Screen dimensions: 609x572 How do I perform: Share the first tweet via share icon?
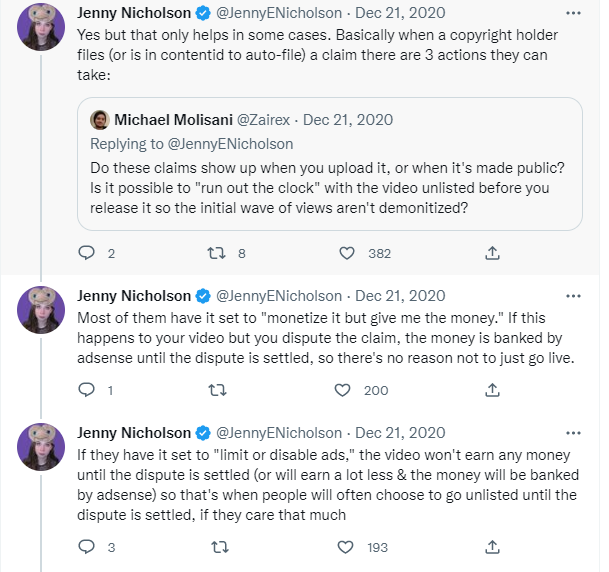(491, 253)
